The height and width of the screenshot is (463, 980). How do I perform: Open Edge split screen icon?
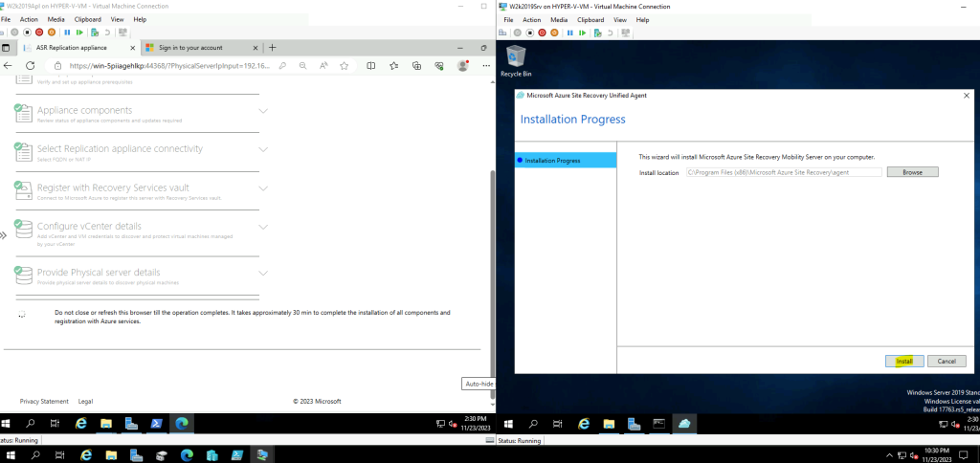point(370,66)
